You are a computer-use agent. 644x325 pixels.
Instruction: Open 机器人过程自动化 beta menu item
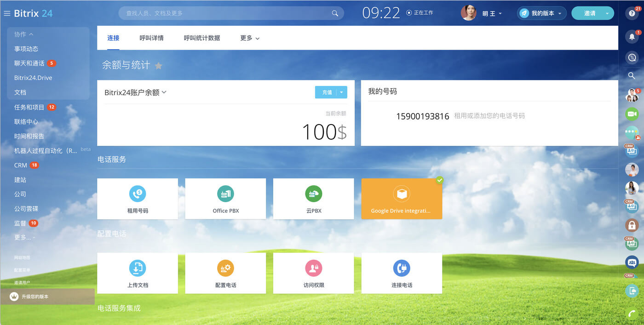click(x=46, y=151)
